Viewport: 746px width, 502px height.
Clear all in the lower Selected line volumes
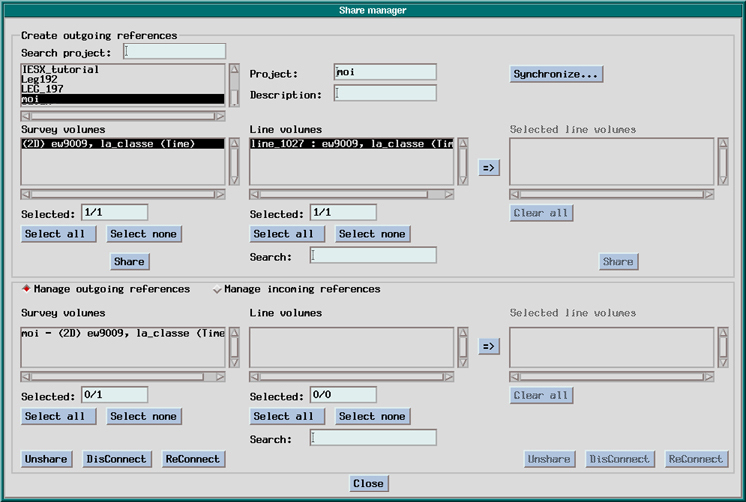click(x=540, y=395)
